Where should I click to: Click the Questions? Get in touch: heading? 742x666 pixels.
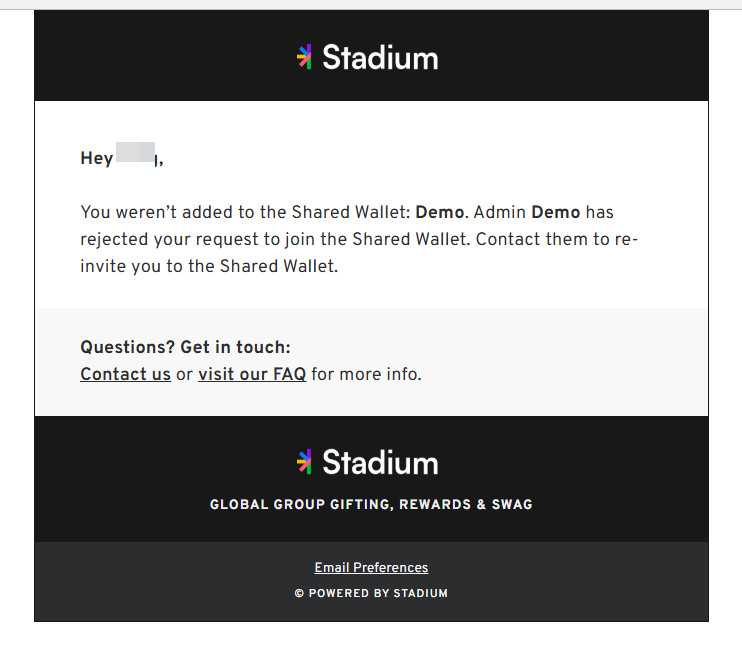pyautogui.click(x=186, y=347)
